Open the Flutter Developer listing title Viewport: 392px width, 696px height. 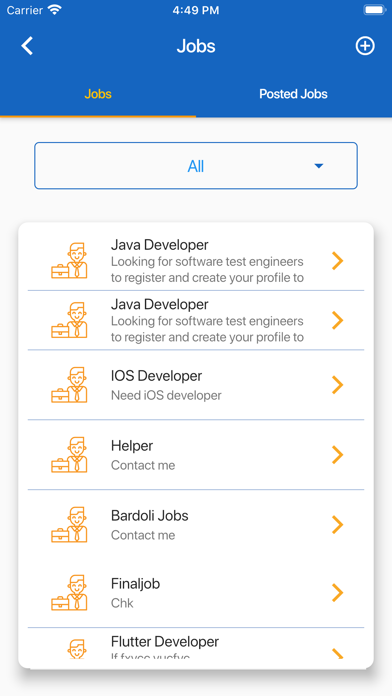click(165, 642)
